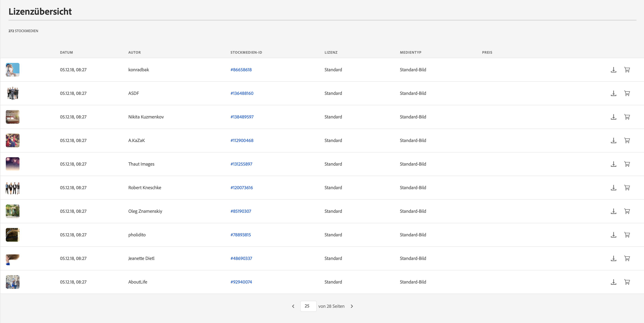Click the konradbak couple thumbnail
The image size is (644, 323).
pyautogui.click(x=12, y=70)
